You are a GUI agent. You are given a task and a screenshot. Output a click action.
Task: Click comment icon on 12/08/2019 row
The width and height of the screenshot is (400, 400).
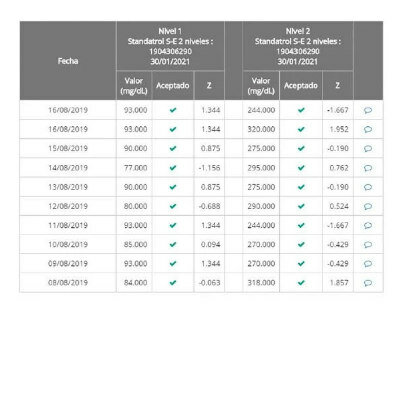368,206
